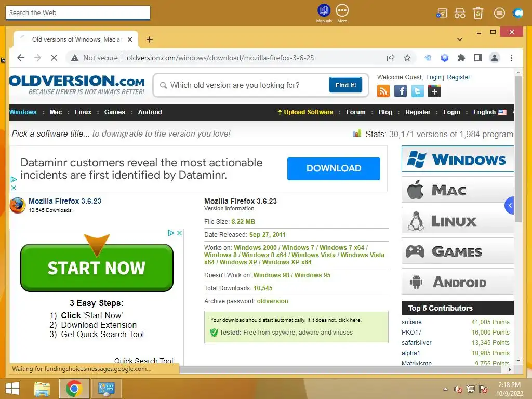
Task: Select the Linux category banner
Action: [457, 220]
